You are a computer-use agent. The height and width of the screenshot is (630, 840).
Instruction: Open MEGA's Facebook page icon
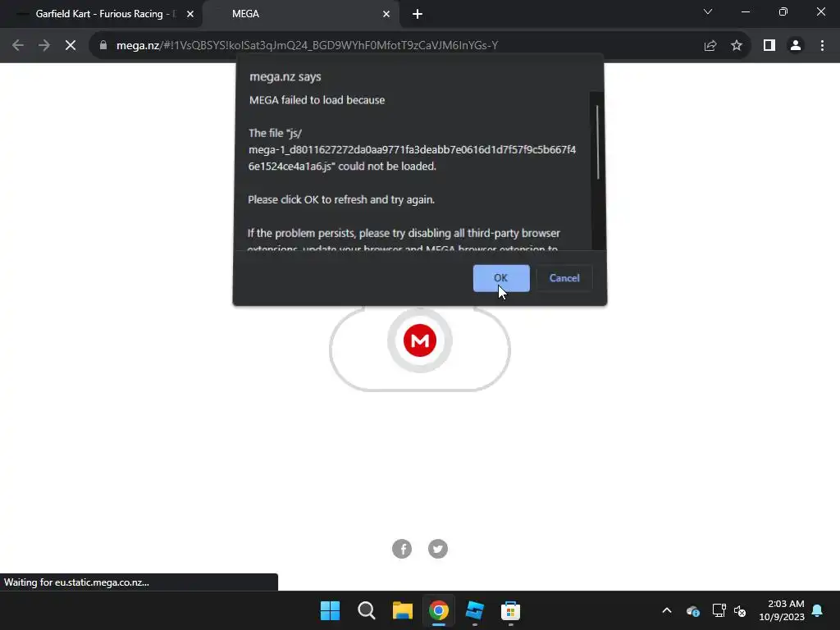[402, 549]
